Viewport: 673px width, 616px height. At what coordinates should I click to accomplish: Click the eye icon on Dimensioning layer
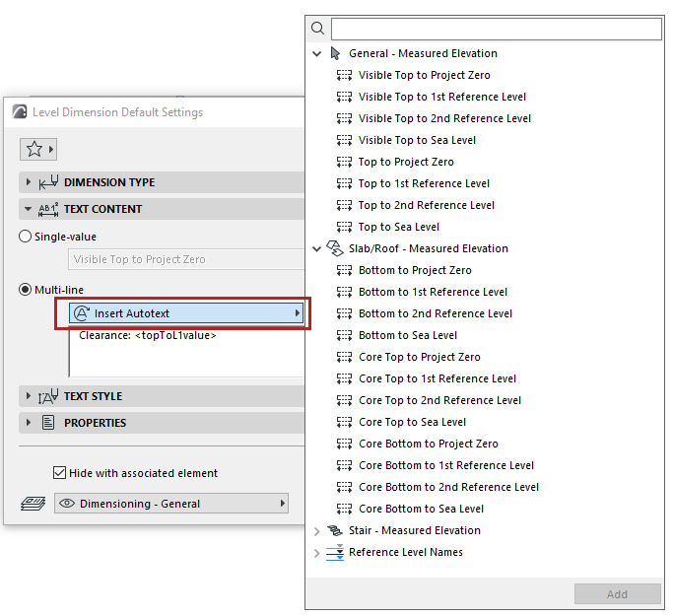[x=67, y=503]
